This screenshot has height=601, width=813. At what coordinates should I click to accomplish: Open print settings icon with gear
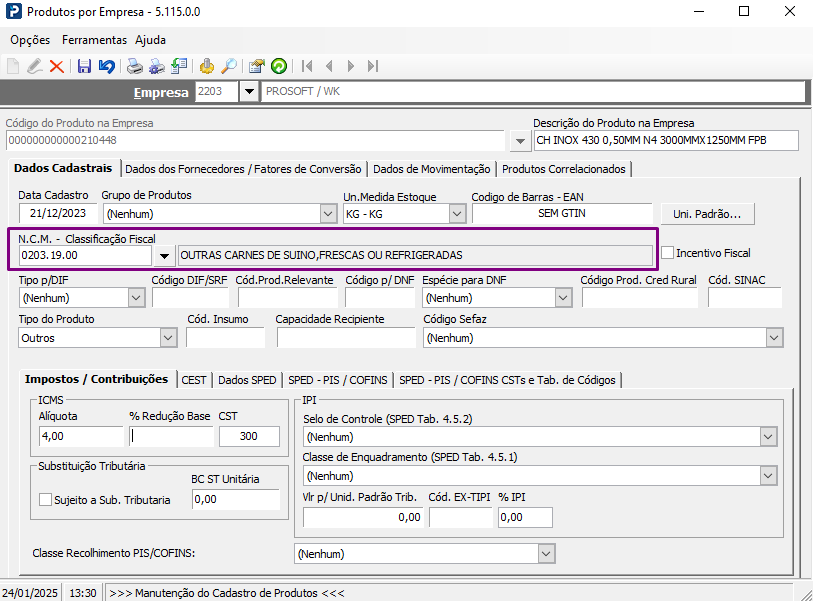[157, 66]
